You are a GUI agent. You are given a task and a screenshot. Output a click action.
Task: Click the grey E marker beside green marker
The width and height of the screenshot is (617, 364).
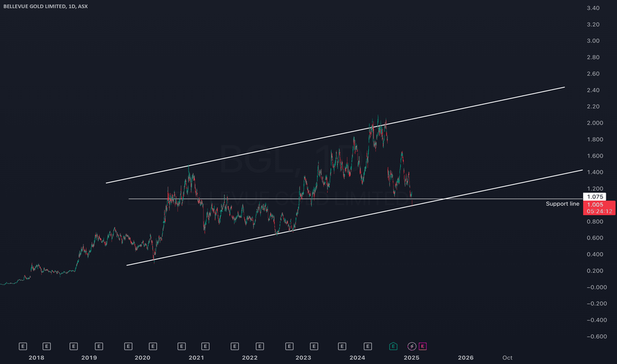(x=367, y=346)
